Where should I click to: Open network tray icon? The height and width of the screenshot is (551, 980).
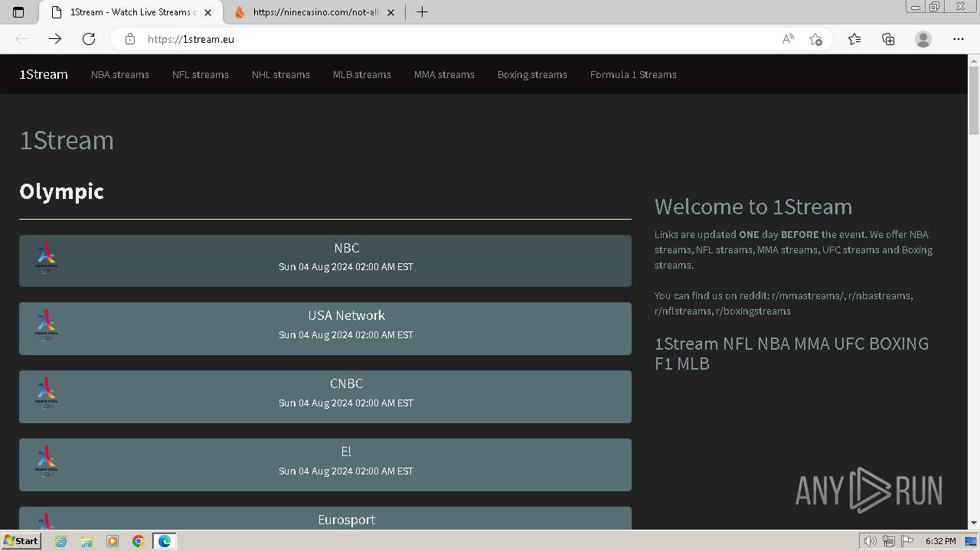[889, 541]
